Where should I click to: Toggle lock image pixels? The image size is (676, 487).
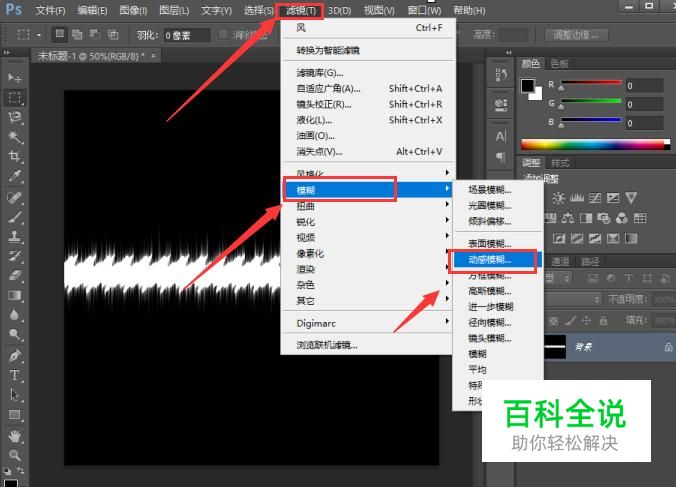[570, 320]
